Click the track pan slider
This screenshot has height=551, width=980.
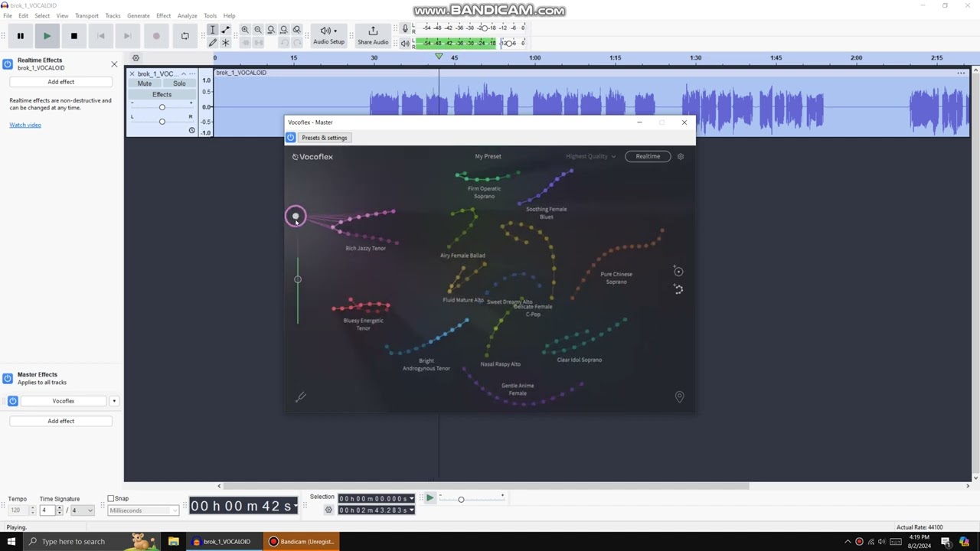pos(162,121)
